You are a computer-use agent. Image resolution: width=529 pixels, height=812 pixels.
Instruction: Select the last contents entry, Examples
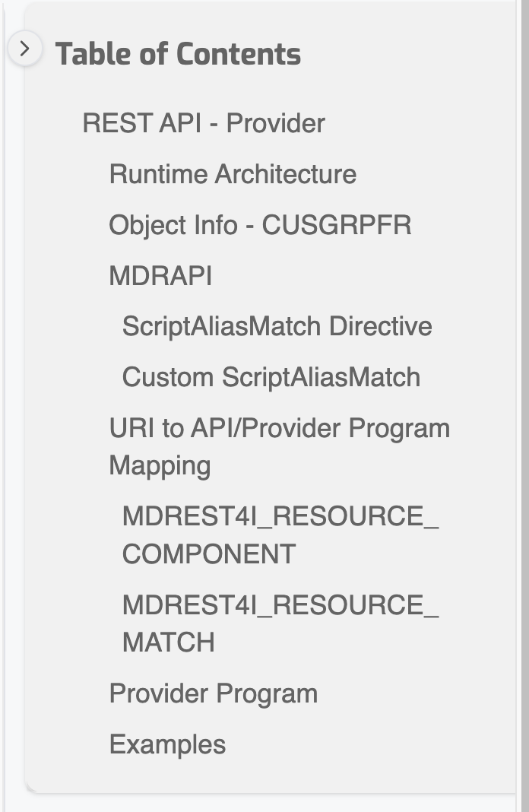(167, 744)
